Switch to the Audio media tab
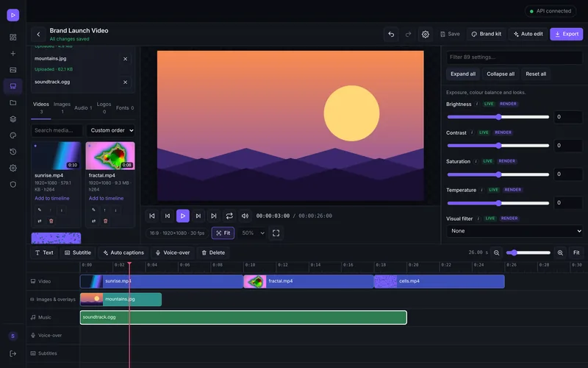 point(83,107)
